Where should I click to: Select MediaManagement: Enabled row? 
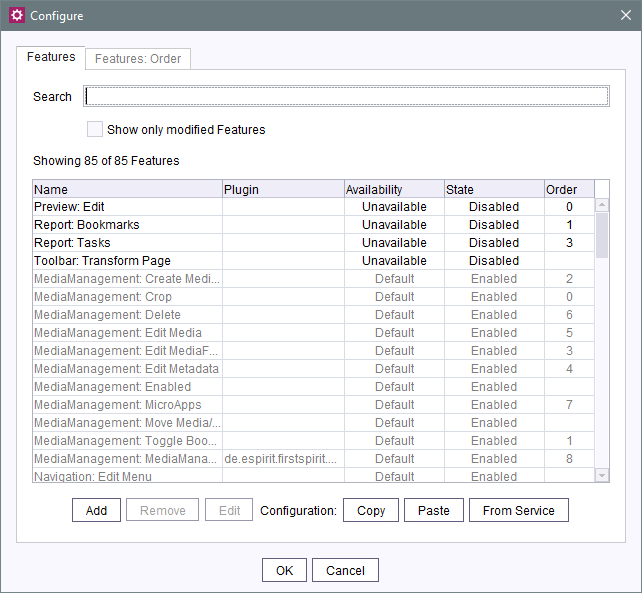pos(313,387)
